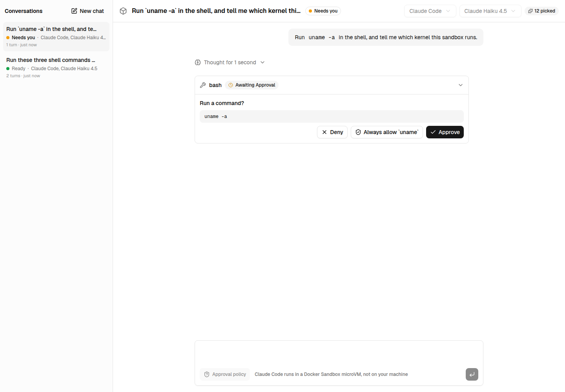The height and width of the screenshot is (392, 565).
Task: Click the Conversations sidebar heading
Action: 24,11
